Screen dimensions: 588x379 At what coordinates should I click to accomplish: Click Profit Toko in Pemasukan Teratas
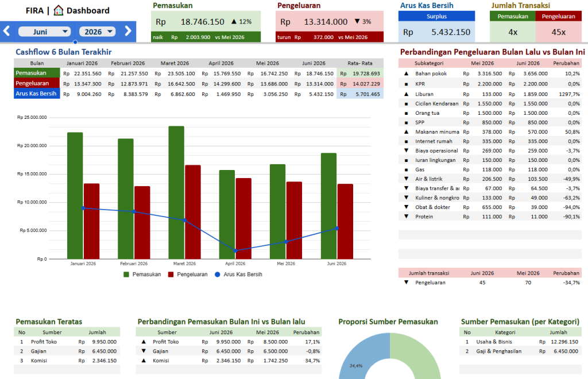(44, 342)
